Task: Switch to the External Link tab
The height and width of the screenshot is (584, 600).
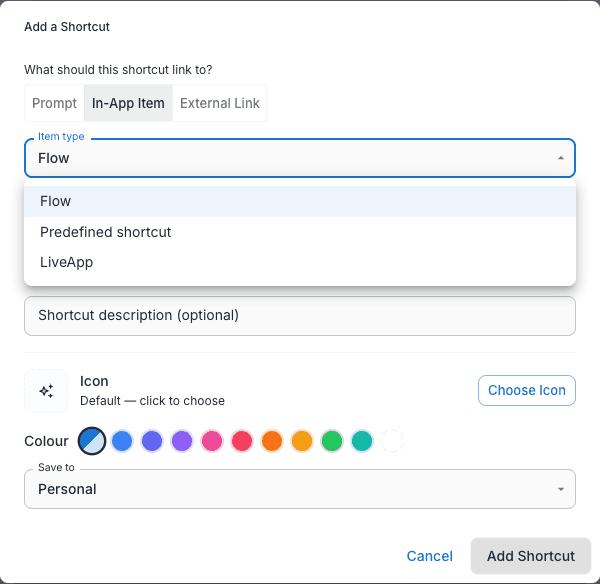Action: click(220, 103)
